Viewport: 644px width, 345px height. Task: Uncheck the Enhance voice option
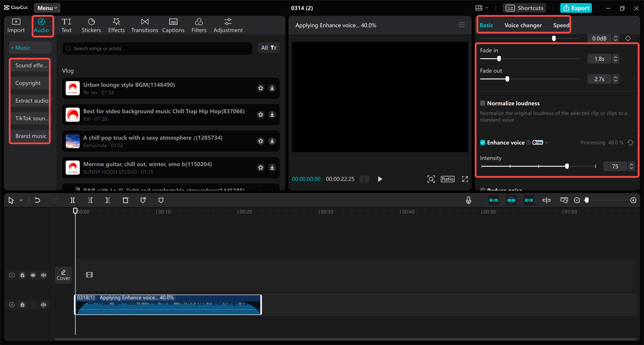(482, 142)
